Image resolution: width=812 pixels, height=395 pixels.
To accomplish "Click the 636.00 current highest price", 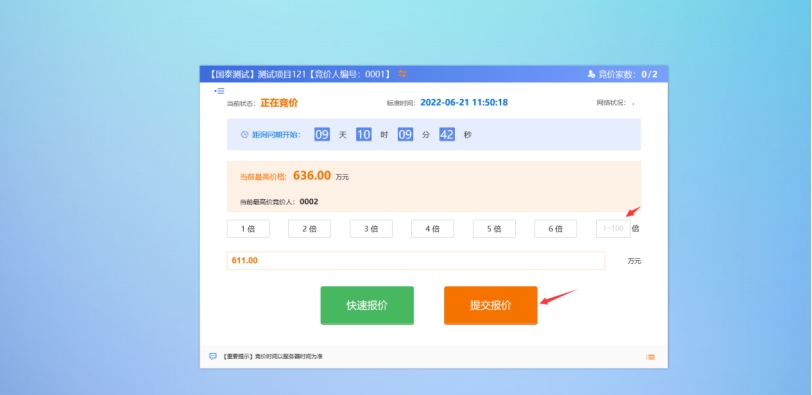I will (312, 175).
